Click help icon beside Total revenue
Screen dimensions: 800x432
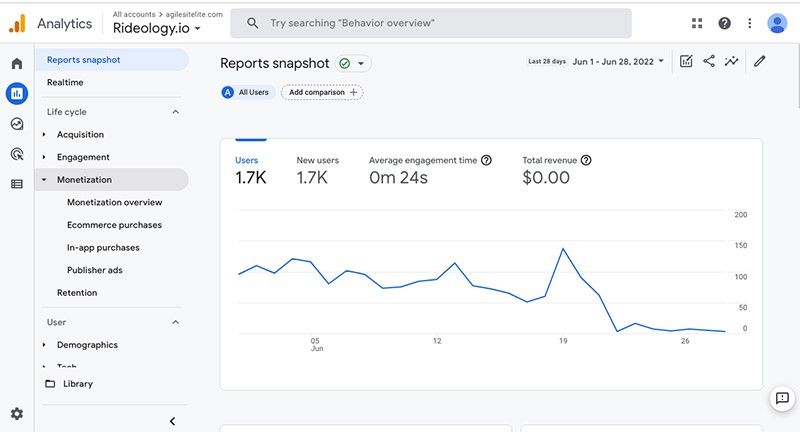click(586, 160)
